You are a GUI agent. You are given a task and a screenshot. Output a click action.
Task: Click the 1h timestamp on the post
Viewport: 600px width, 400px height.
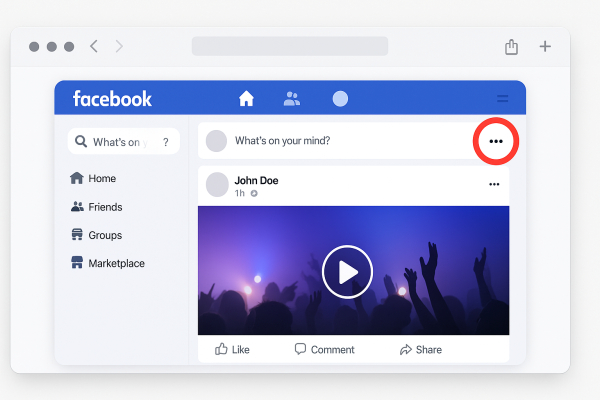[x=240, y=193]
